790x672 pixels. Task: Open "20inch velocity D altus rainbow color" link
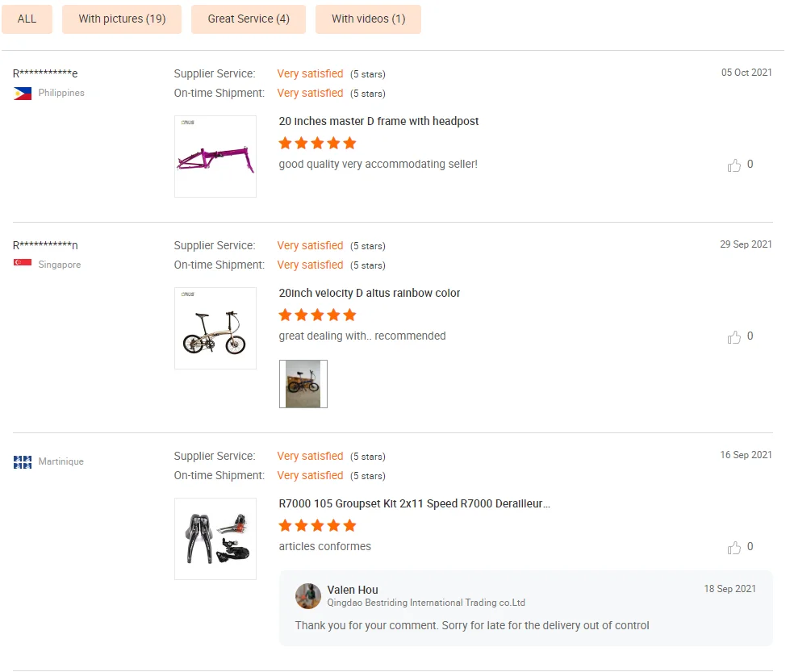coord(370,293)
